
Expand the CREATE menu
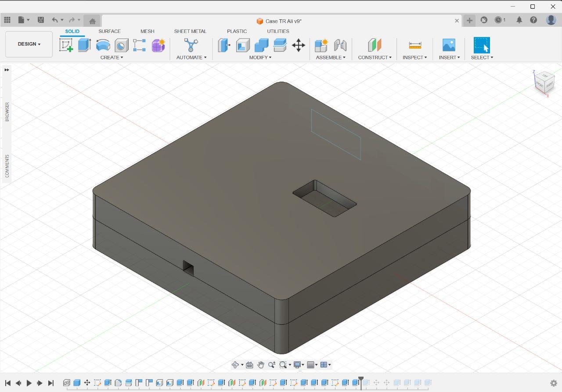[x=112, y=58]
